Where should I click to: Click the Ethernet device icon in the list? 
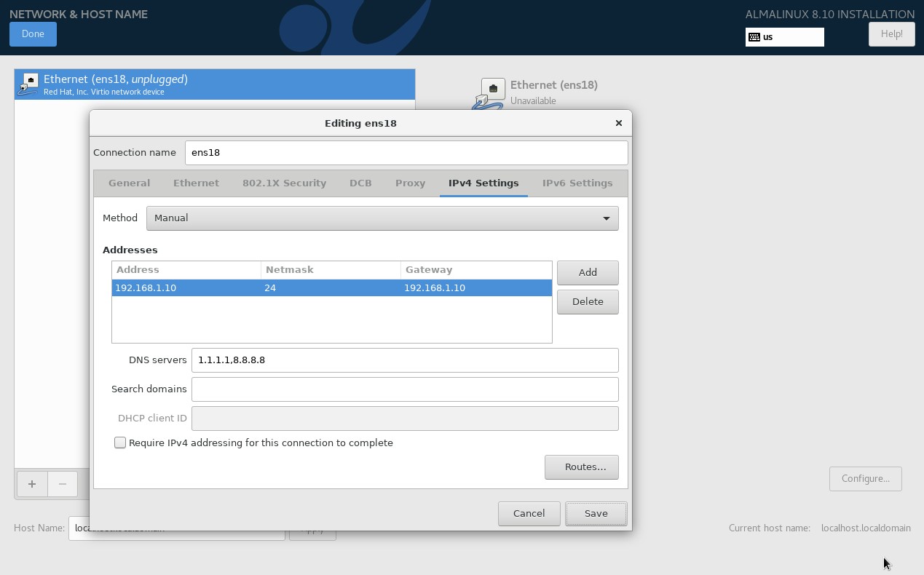pyautogui.click(x=28, y=84)
